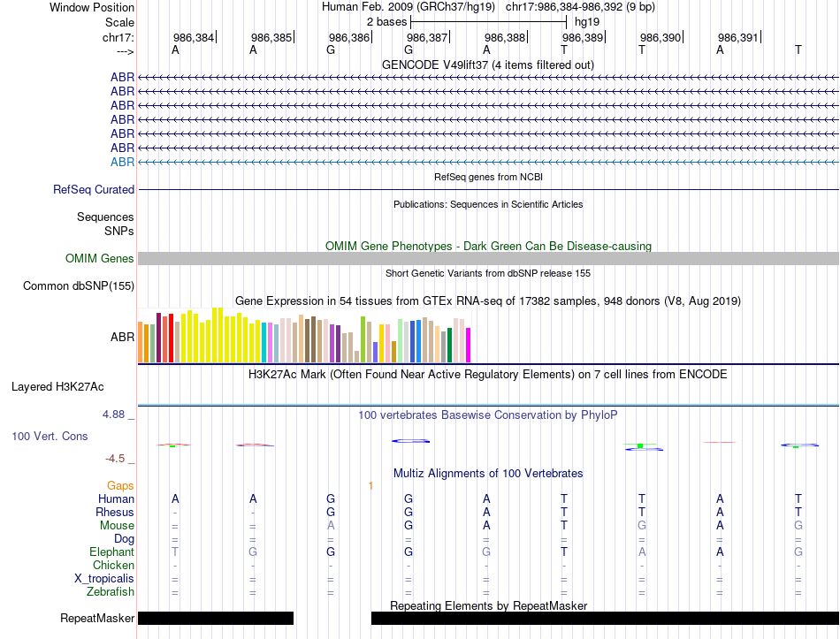Select the X_tropicalis species label
840x639 pixels.
(x=104, y=579)
